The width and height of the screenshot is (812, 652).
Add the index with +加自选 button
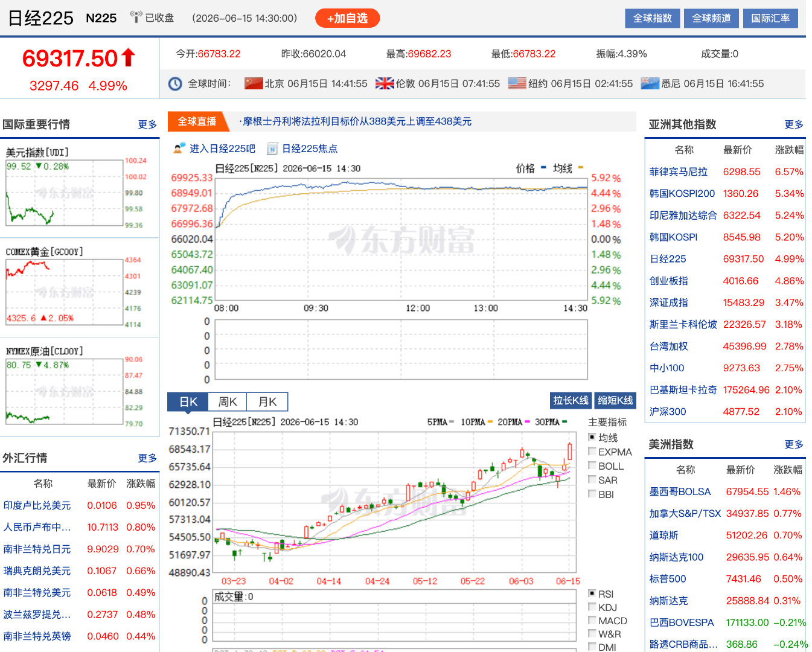pyautogui.click(x=347, y=18)
